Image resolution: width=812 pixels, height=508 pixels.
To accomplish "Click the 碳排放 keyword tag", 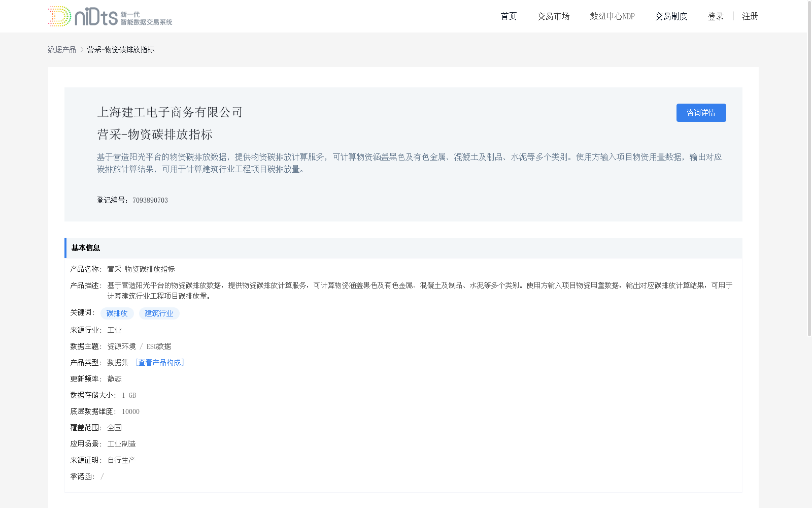I will tap(117, 313).
